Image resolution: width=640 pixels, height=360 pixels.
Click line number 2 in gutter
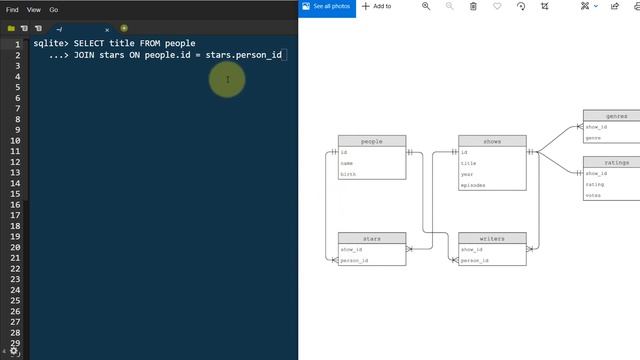coord(18,55)
